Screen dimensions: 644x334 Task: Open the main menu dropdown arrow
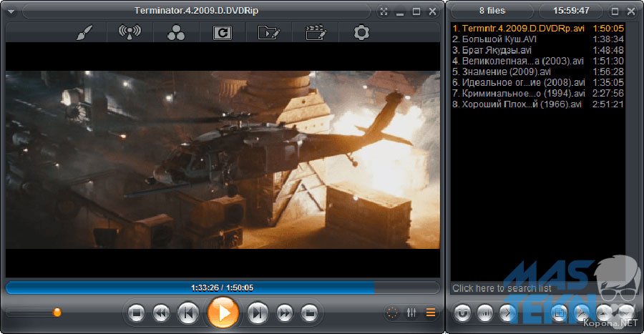[x=11, y=11]
